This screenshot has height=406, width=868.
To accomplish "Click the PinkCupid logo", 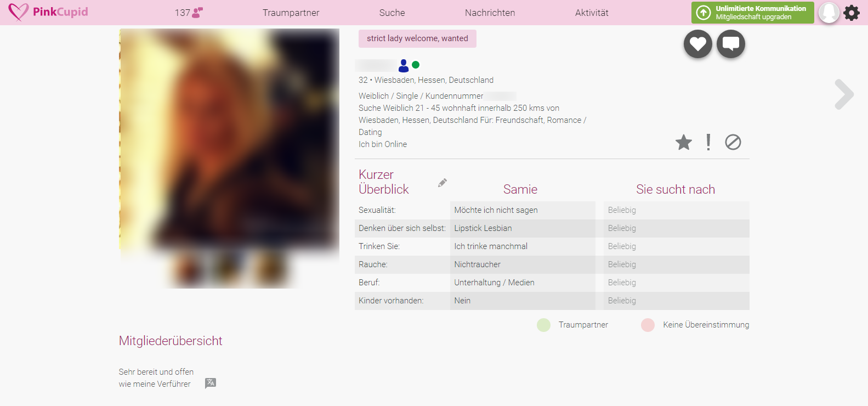I will pyautogui.click(x=48, y=12).
